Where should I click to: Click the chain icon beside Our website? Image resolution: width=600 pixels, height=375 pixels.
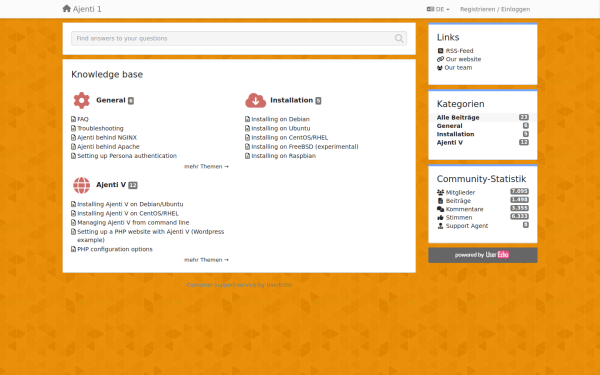pos(440,59)
